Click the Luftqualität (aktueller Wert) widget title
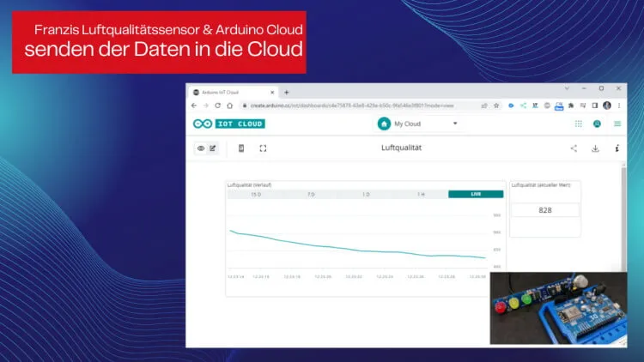 [x=541, y=185]
